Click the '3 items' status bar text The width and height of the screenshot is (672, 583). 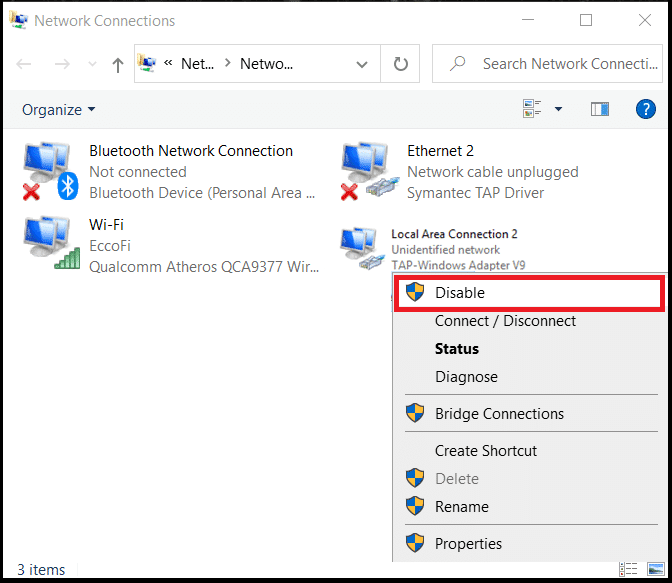(41, 570)
